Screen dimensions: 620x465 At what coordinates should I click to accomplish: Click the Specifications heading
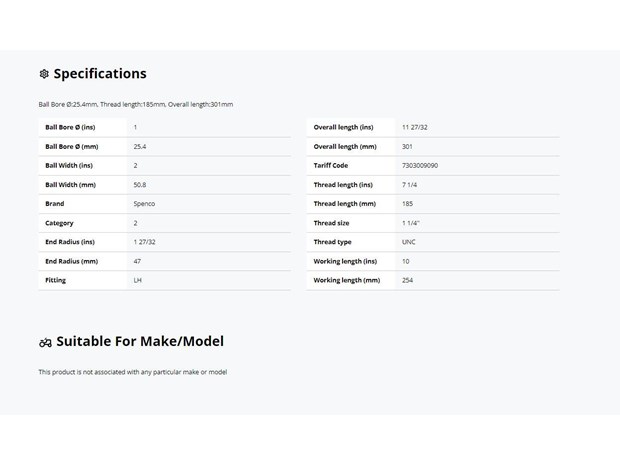coord(100,74)
